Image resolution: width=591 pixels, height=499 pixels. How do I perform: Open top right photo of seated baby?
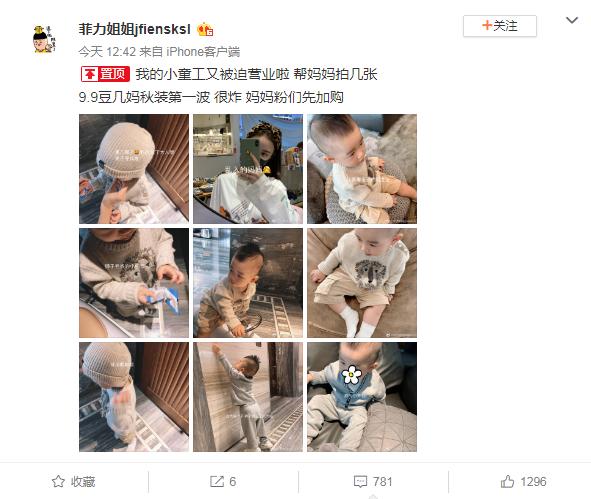click(x=362, y=169)
